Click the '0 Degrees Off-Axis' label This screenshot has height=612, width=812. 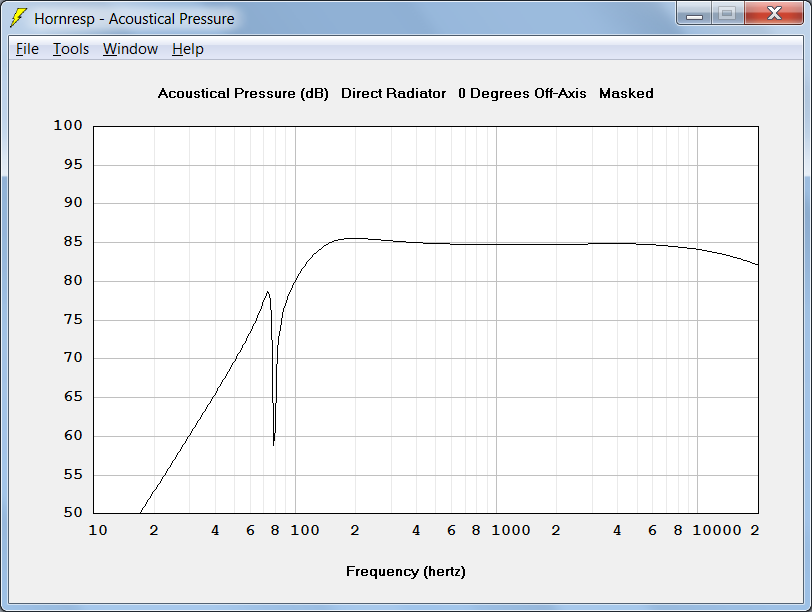[522, 94]
